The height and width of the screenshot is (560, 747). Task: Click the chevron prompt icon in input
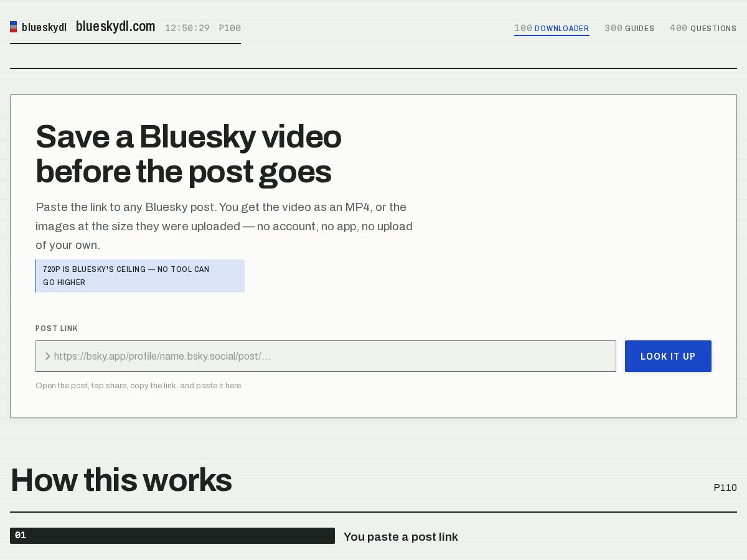coord(47,357)
